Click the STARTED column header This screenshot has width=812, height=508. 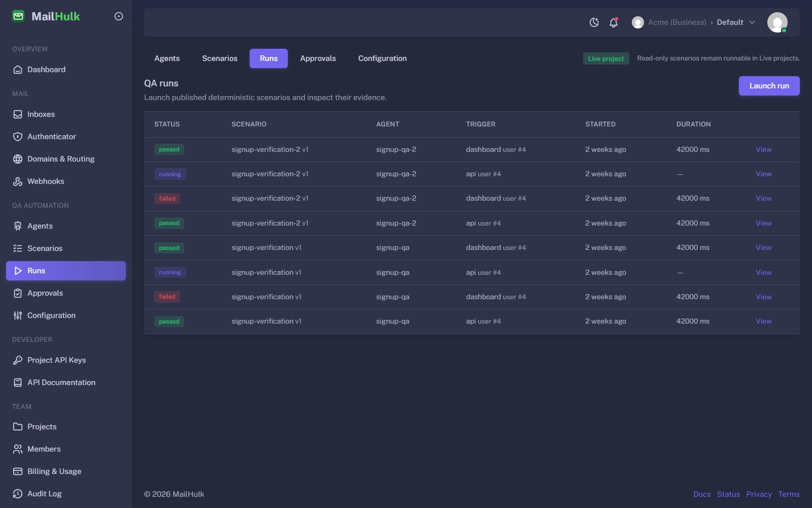point(600,124)
